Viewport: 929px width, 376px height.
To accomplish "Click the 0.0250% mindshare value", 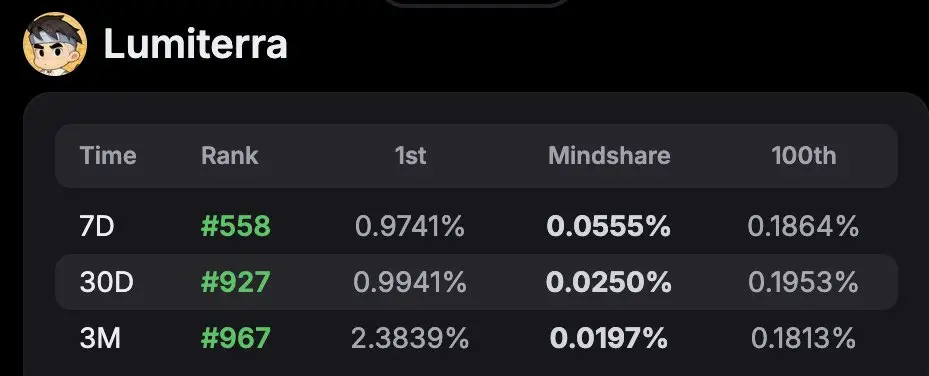I will point(608,282).
